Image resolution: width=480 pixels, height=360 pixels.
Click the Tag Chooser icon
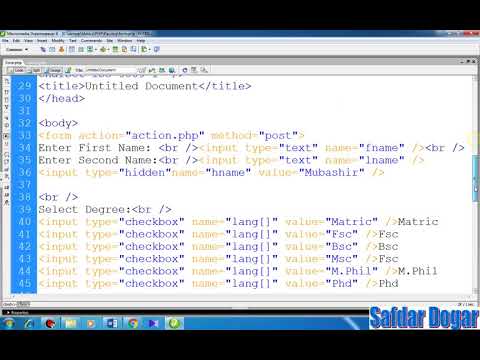157,49
